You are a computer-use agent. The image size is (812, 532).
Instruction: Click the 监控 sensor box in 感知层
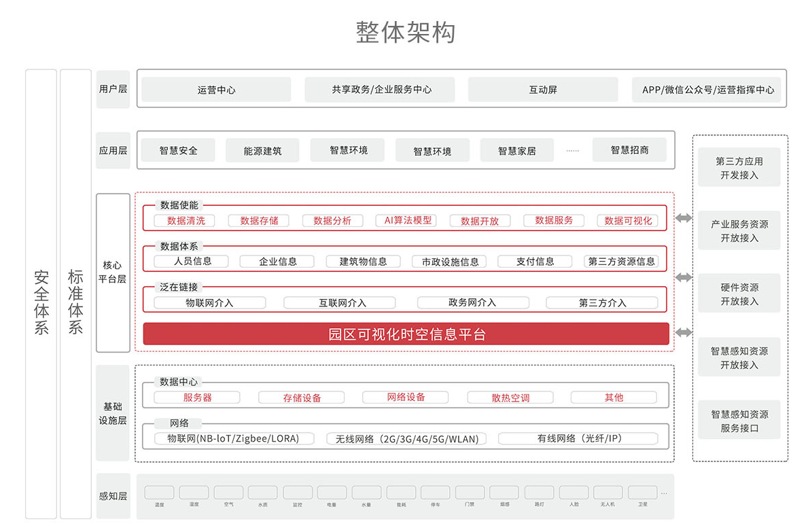pos(297,493)
